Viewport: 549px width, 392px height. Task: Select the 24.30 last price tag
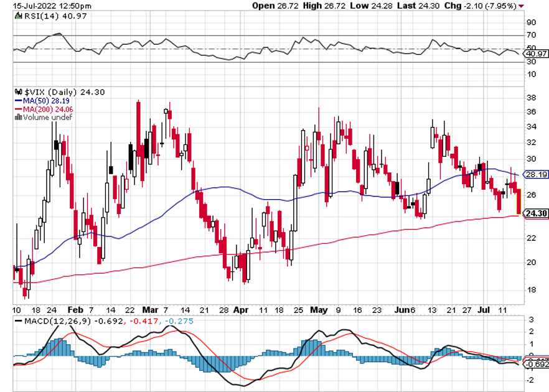536,214
